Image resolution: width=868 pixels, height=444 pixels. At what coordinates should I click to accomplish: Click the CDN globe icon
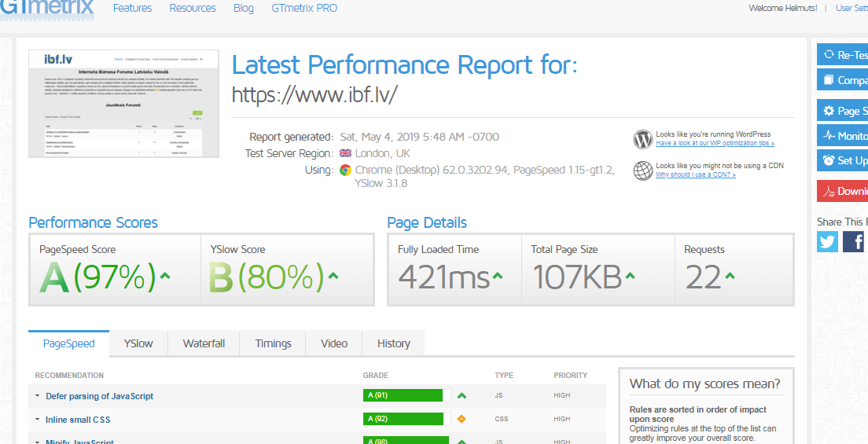click(x=643, y=171)
